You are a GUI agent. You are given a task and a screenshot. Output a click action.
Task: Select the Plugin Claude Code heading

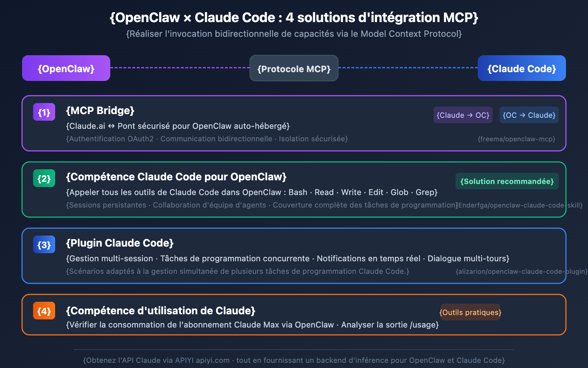coord(120,243)
